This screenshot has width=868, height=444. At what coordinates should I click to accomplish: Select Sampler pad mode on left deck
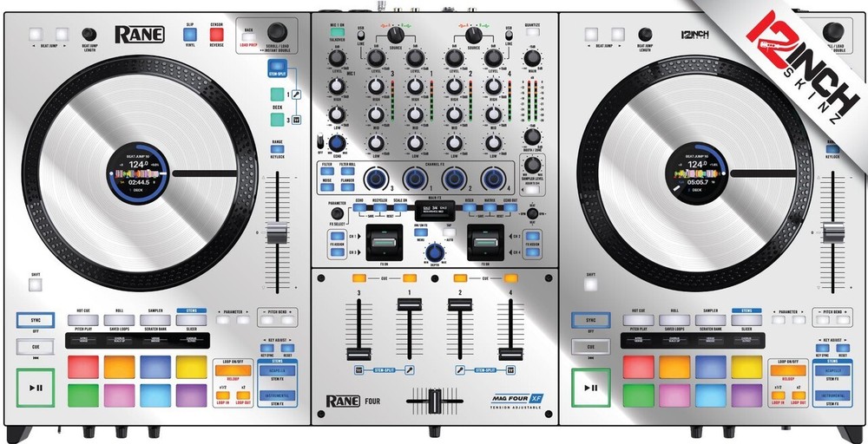point(155,320)
